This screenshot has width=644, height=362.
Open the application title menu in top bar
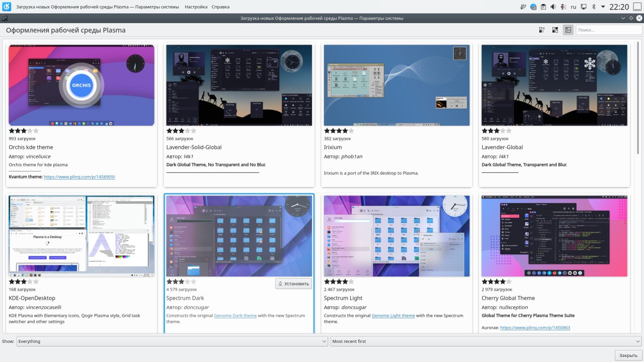pyautogui.click(x=98, y=7)
